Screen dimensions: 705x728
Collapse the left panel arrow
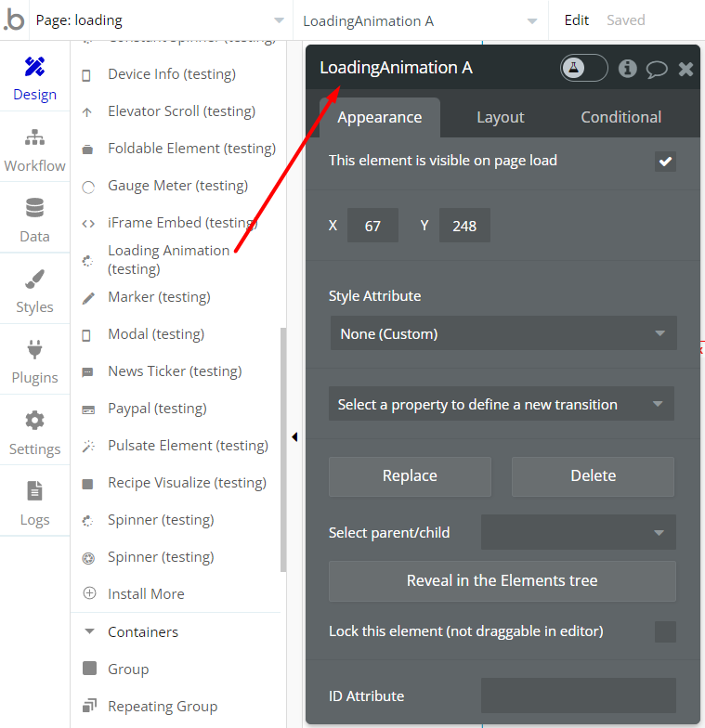tap(294, 436)
